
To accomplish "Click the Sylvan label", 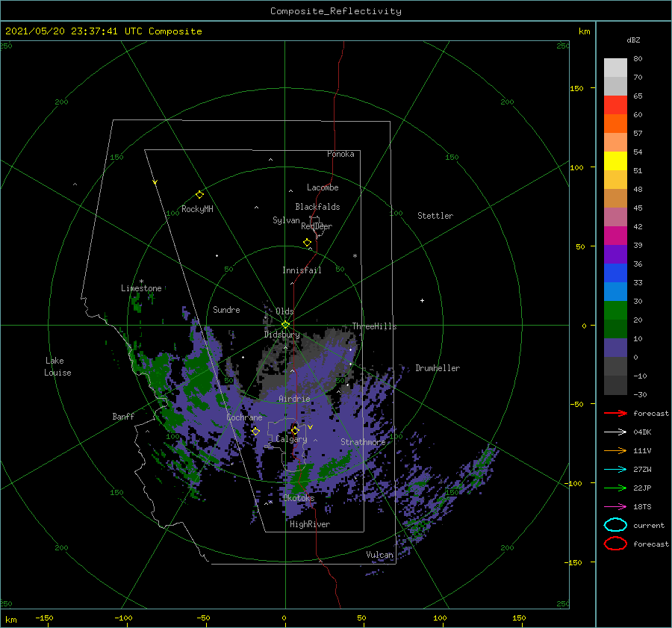I will pos(286,220).
